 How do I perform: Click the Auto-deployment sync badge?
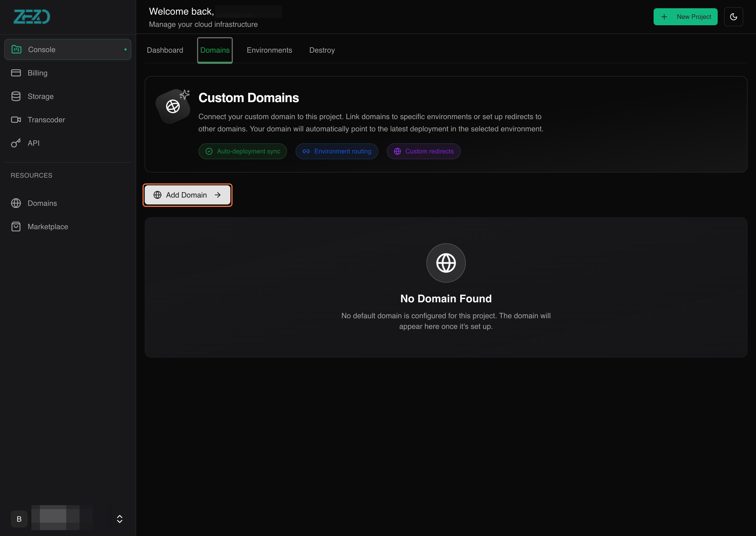(243, 151)
